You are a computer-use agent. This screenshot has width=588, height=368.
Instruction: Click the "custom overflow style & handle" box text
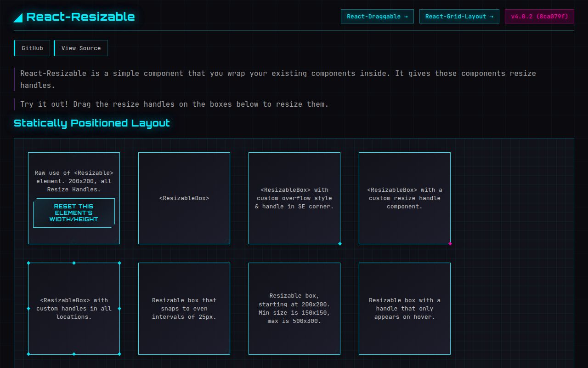pyautogui.click(x=294, y=198)
